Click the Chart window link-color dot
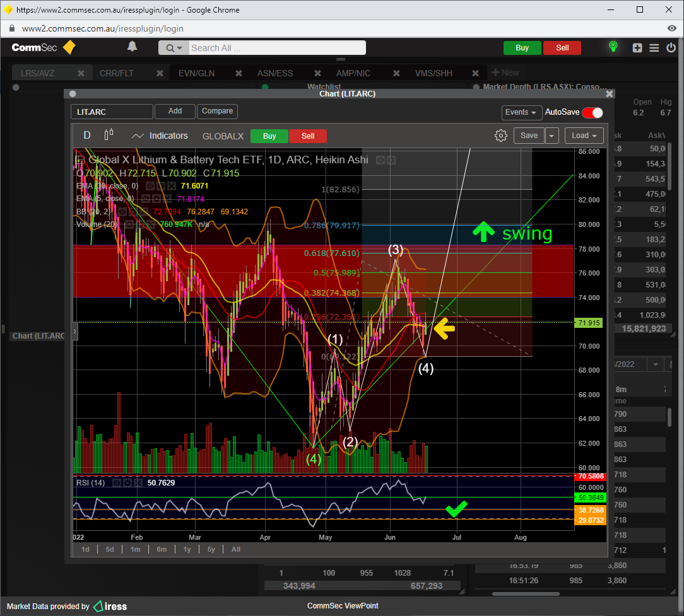This screenshot has width=684, height=616. [x=73, y=94]
